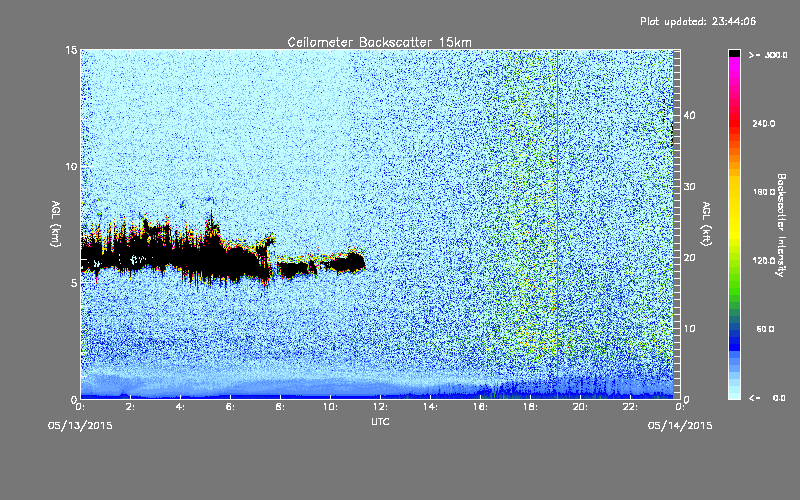
Task: Click the '>= 300.0' colorbar label
Action: click(x=768, y=55)
